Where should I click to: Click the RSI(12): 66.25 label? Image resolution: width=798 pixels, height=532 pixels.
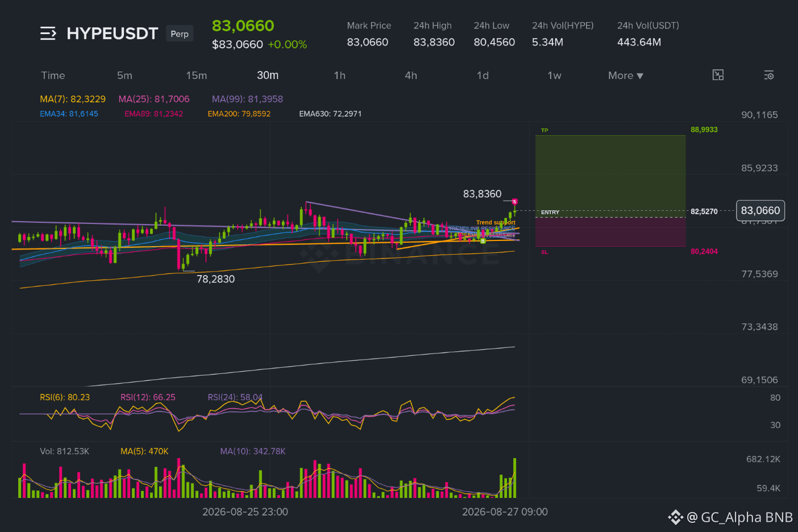[148, 397]
